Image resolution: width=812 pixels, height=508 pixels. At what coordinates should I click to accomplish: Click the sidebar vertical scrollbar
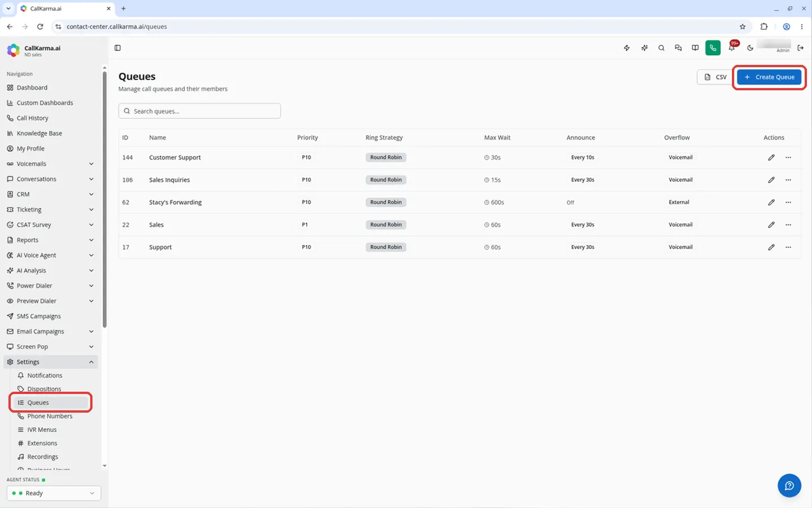[104, 199]
